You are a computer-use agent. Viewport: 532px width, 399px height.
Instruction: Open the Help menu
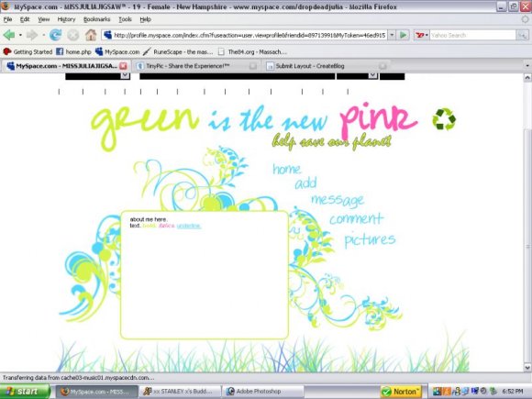tap(146, 19)
